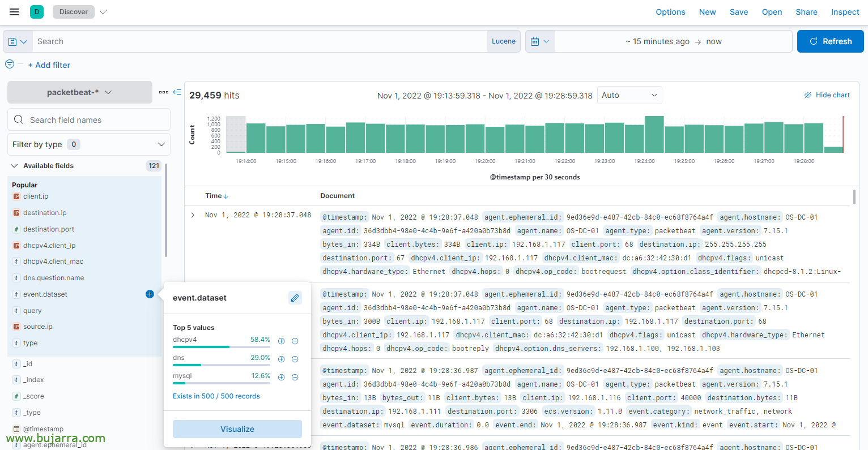Click the tallest histogram bar at 19:24:00

654,135
